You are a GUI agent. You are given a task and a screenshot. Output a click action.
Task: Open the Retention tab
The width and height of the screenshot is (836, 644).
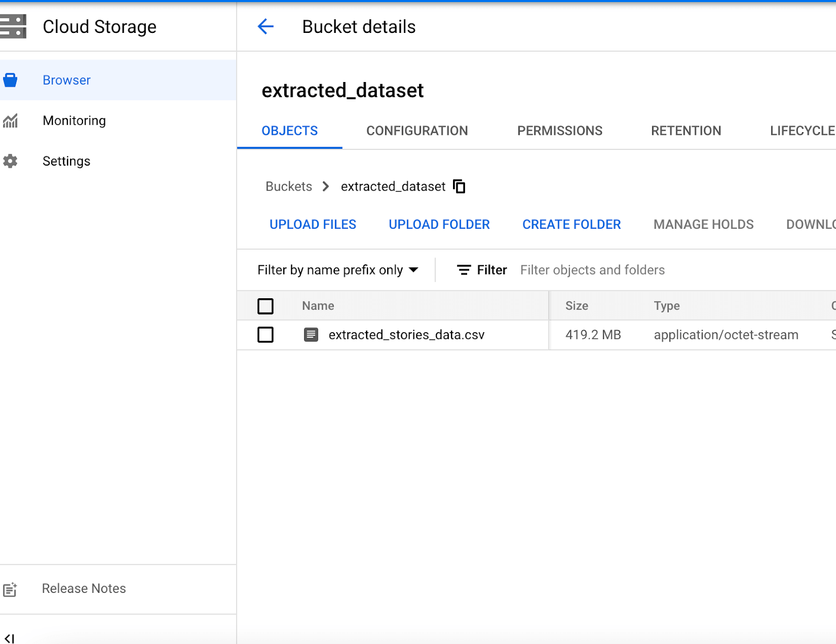point(686,131)
